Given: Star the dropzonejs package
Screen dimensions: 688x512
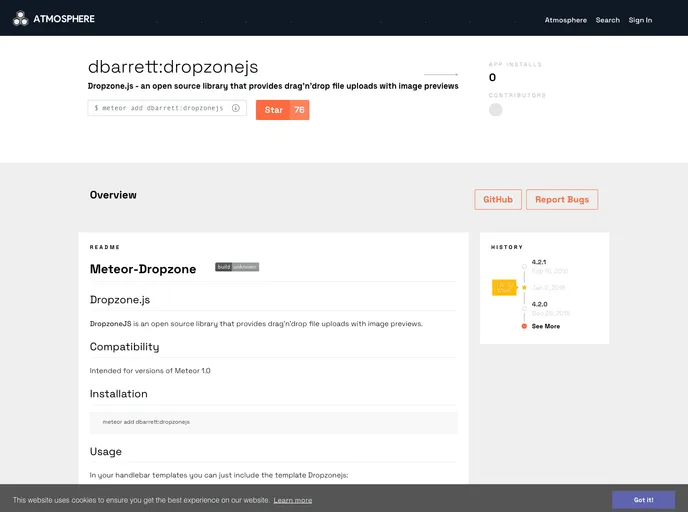Looking at the screenshot, I should (x=273, y=110).
